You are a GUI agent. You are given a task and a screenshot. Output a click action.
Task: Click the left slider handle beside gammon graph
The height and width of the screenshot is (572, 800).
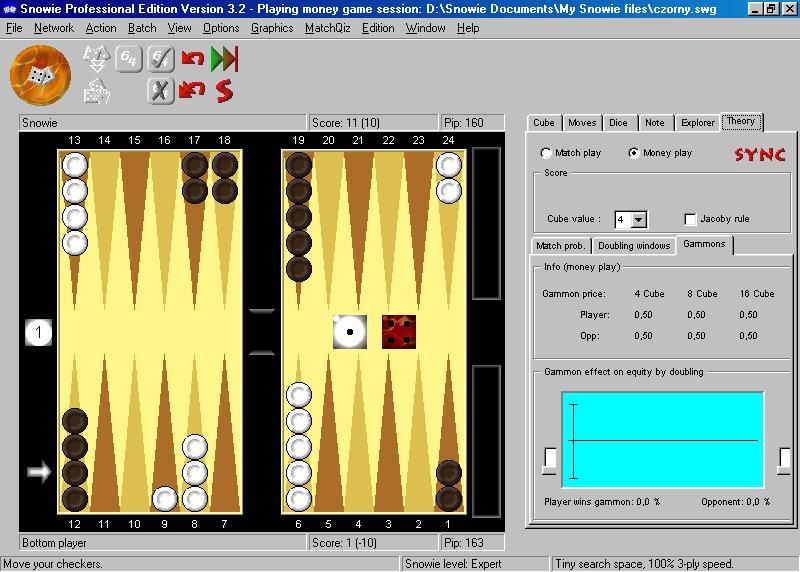click(550, 459)
